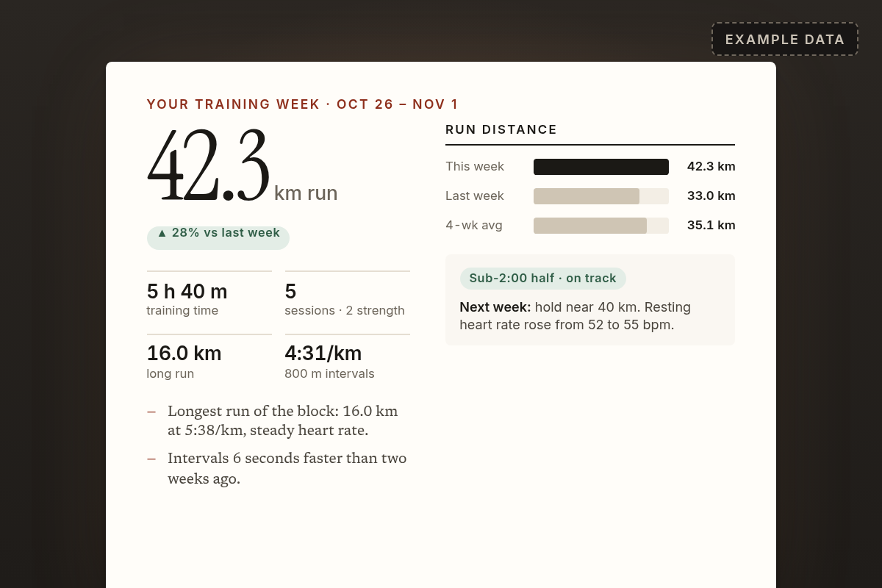Click the sessions · 2 strength label
This screenshot has width=882, height=588.
[345, 311]
